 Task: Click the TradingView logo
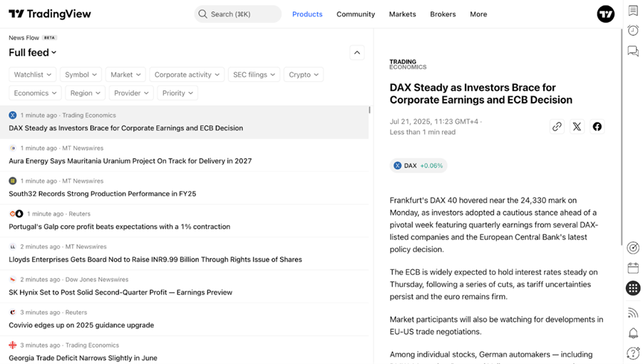tap(50, 14)
